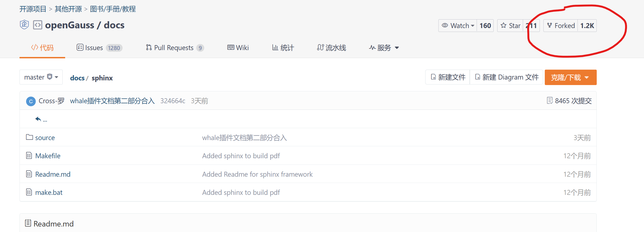644x232 pixels.
Task: Click the 3天前 timestamp on source row
Action: pos(582,138)
